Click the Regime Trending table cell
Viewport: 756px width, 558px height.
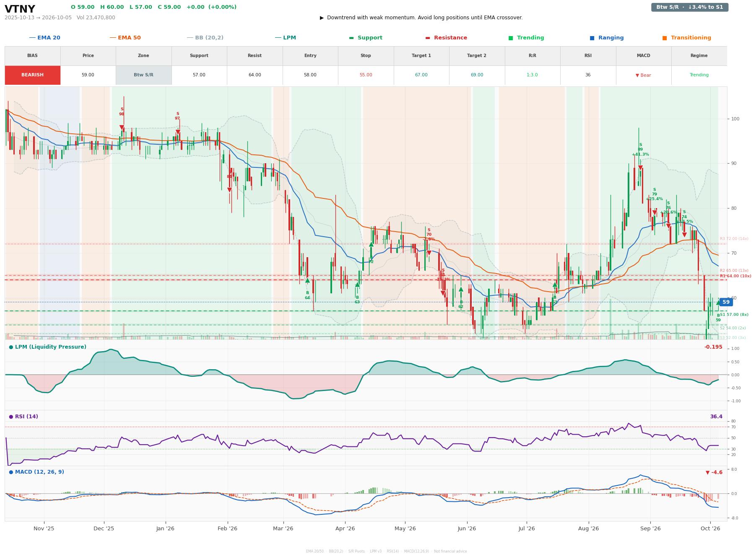coord(699,75)
